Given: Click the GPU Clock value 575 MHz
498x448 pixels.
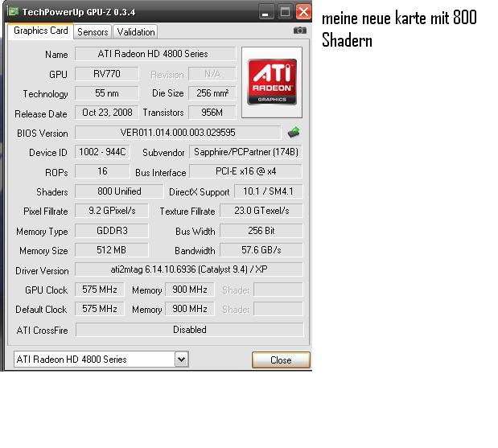Looking at the screenshot, I should pyautogui.click(x=100, y=290).
